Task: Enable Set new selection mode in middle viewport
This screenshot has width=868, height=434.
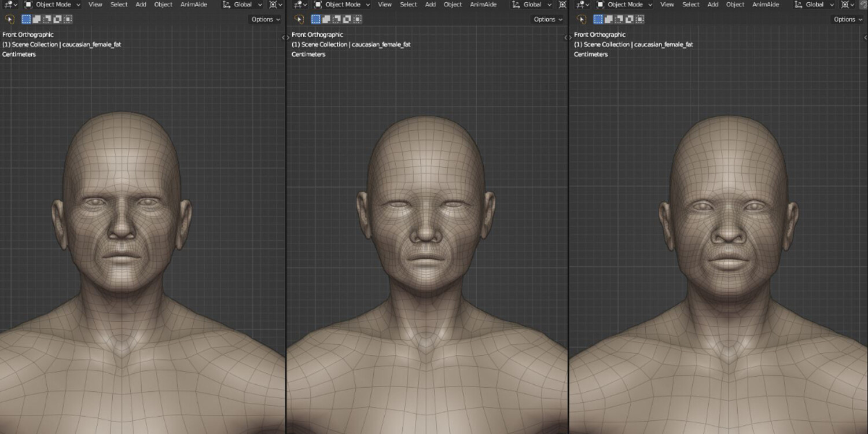Action: 315,19
